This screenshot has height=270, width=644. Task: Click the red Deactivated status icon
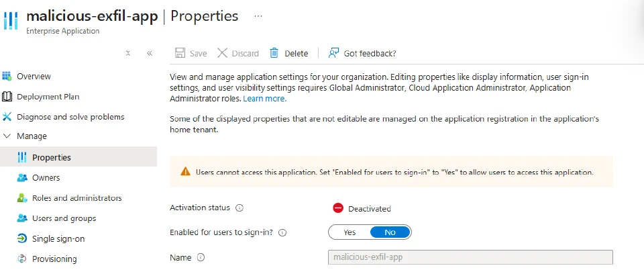click(x=338, y=208)
